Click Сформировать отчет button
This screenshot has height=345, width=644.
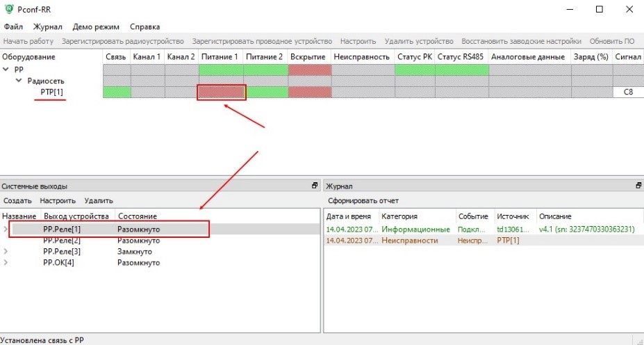pos(363,200)
